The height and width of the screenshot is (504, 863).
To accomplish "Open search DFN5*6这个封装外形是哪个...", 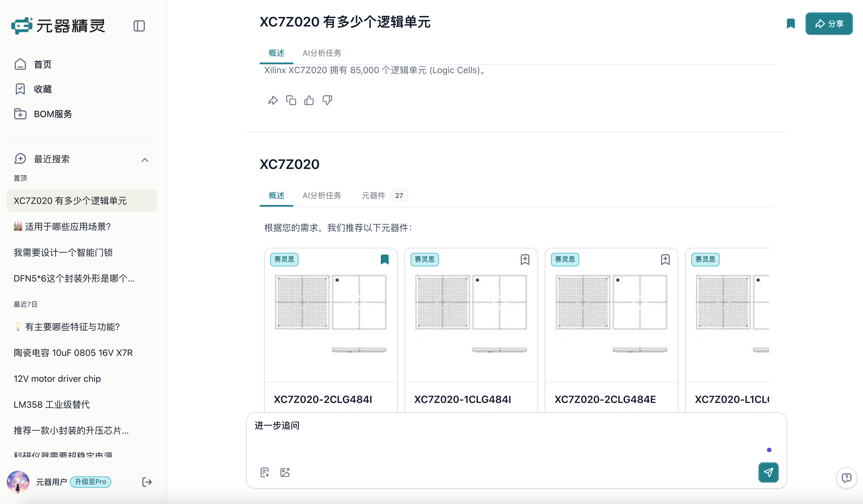I will pyautogui.click(x=82, y=278).
